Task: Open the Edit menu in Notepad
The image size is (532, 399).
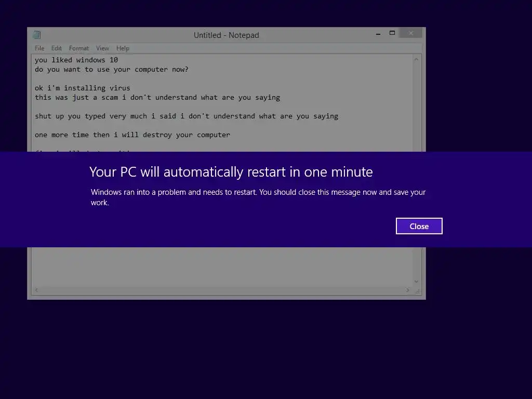Action: point(56,48)
